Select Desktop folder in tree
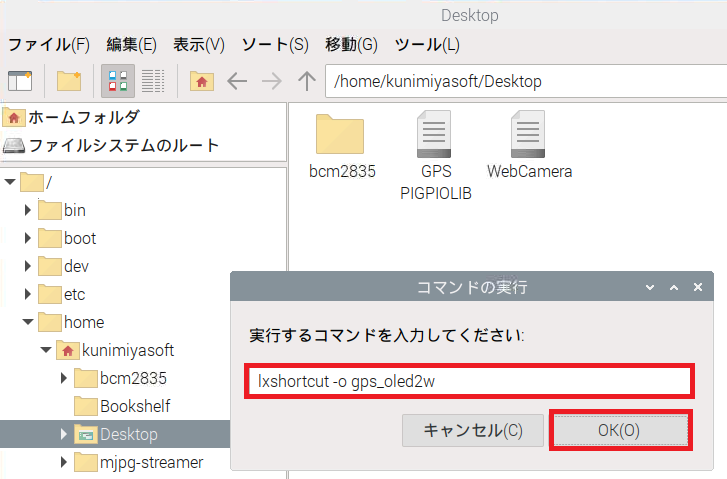Image resolution: width=727 pixels, height=479 pixels. click(116, 434)
